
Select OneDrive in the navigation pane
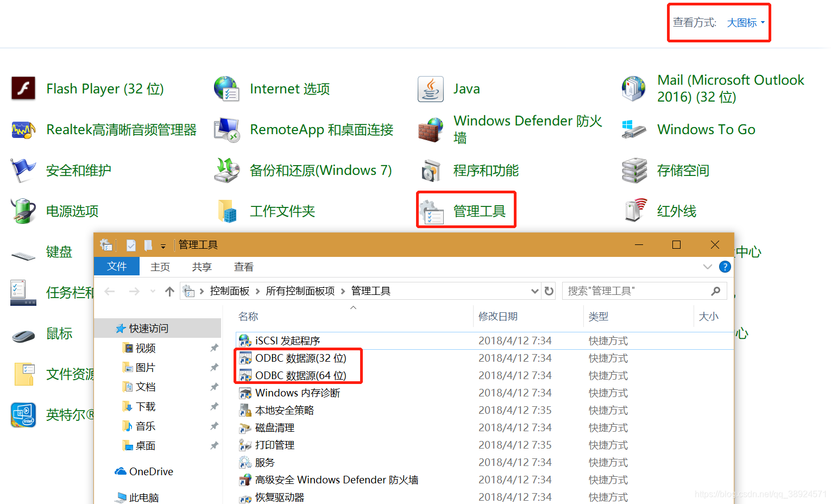tap(151, 471)
